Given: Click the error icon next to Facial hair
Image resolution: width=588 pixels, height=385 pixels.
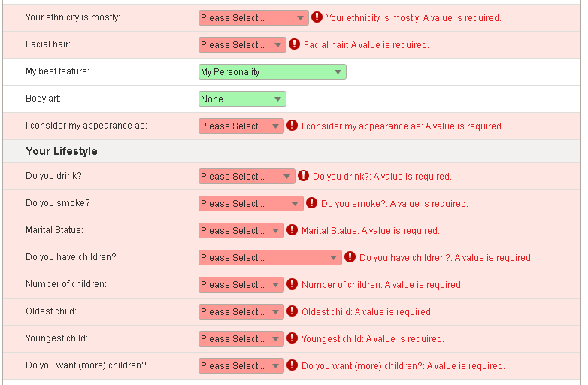Looking at the screenshot, I should [294, 44].
